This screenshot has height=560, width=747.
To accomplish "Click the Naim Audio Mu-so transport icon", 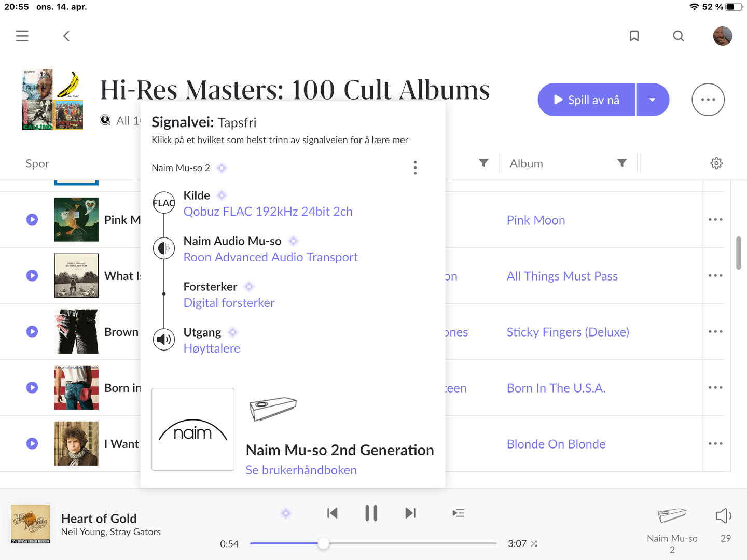I will 164,248.
